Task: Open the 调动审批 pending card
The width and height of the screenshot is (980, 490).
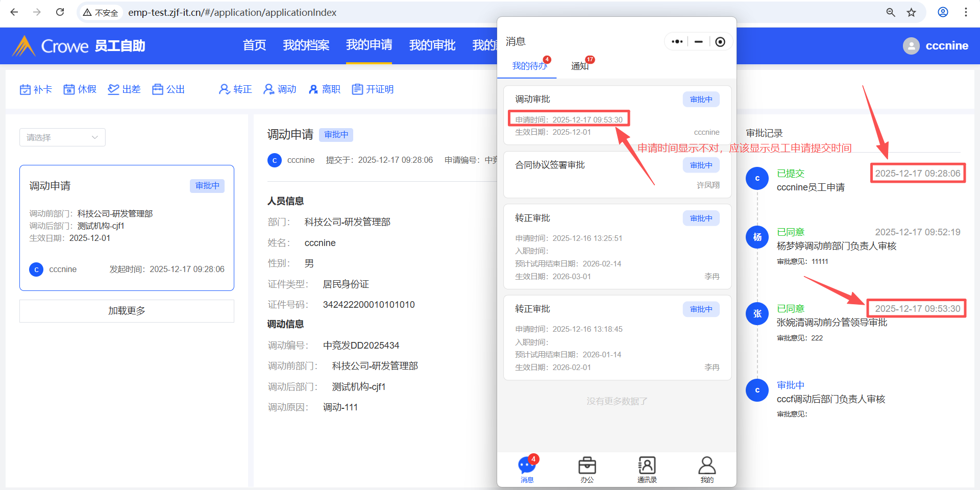Action: click(618, 115)
